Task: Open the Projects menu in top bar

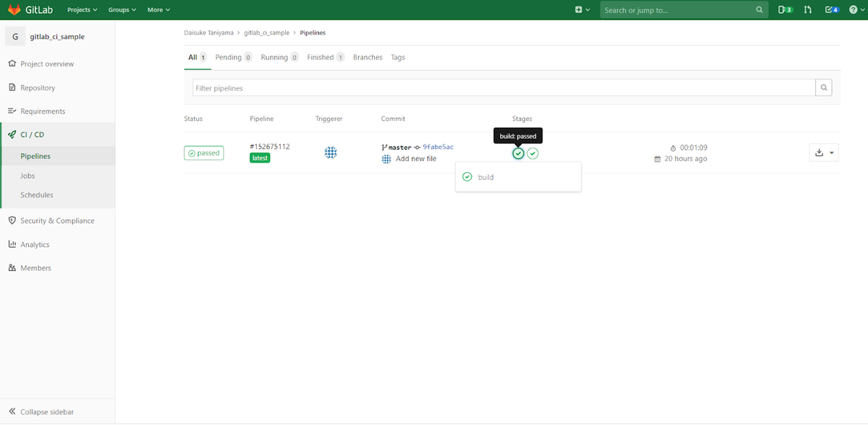Action: click(82, 10)
